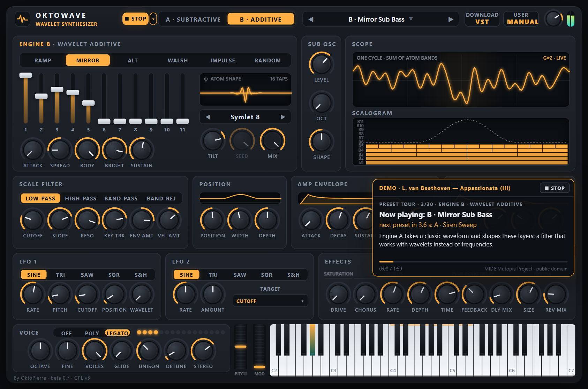Select the WALSH partial pattern tab
Viewport: 588px width, 389px height.
(x=178, y=60)
